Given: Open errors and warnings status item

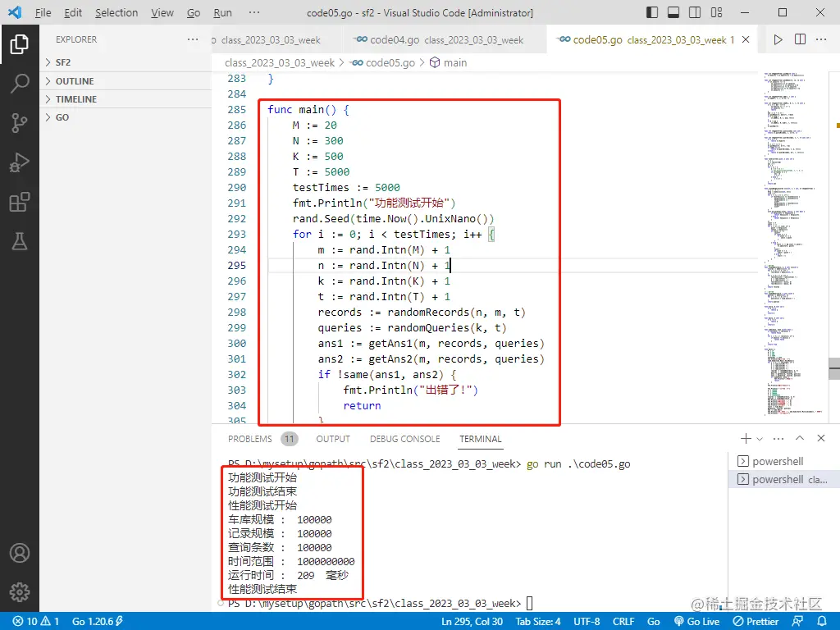Looking at the screenshot, I should tap(35, 622).
